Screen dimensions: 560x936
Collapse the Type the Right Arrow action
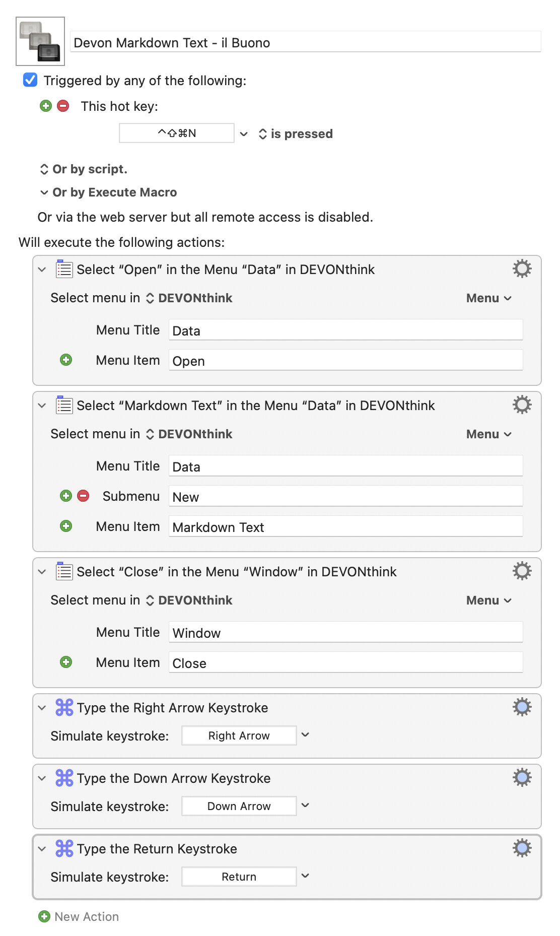coord(42,708)
